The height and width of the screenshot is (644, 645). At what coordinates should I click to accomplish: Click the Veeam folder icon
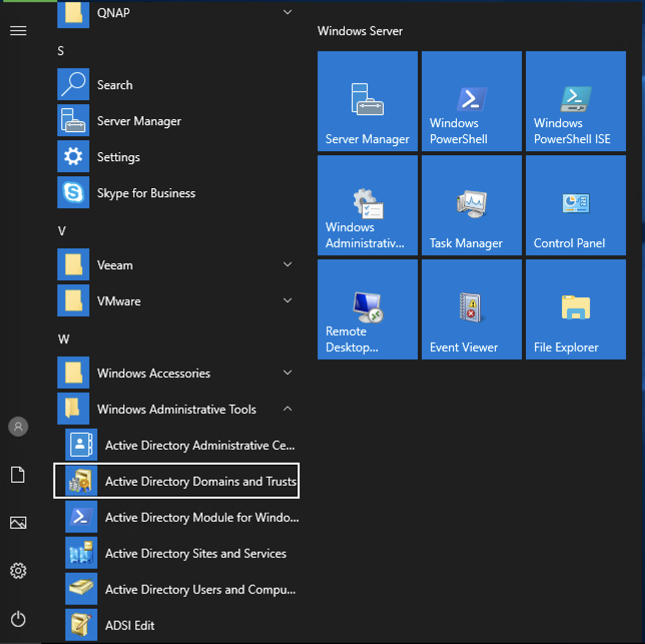pos(73,264)
